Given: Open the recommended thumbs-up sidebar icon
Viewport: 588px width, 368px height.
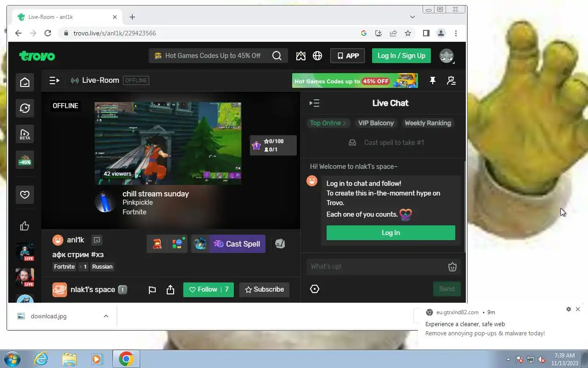Looking at the screenshot, I should coord(25,226).
